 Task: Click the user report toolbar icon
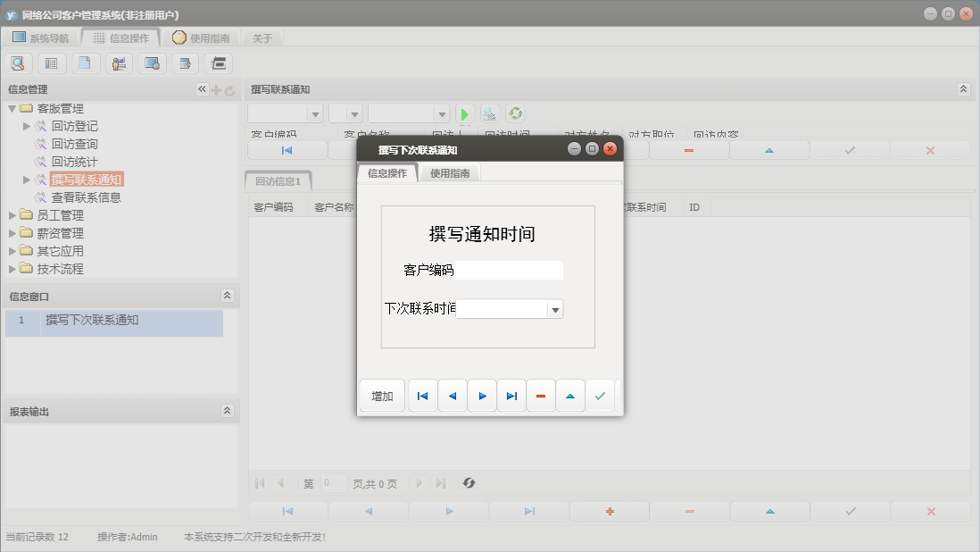click(119, 63)
